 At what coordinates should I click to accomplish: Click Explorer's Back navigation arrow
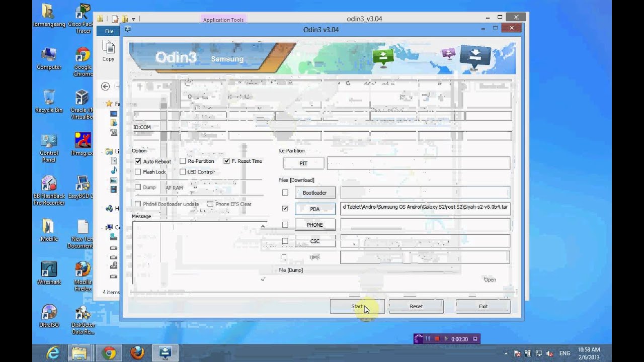pos(105,86)
